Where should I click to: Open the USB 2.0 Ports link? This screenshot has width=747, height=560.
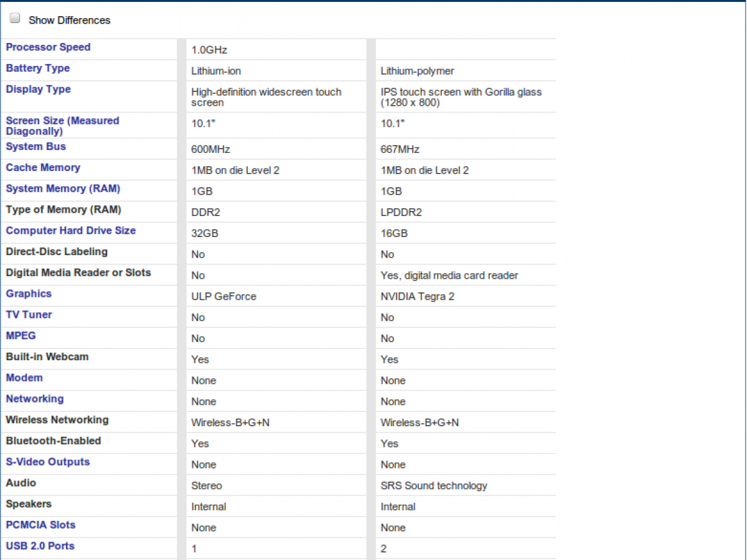[40, 546]
